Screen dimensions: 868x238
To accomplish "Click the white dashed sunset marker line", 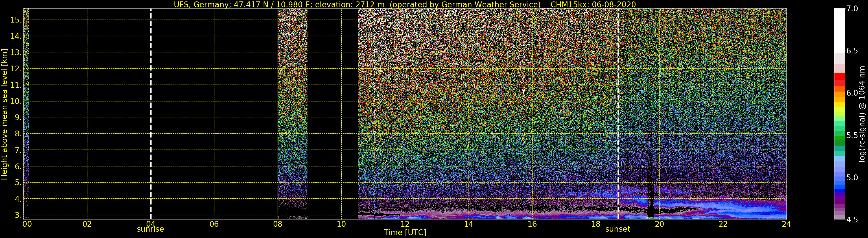I will click(618, 114).
